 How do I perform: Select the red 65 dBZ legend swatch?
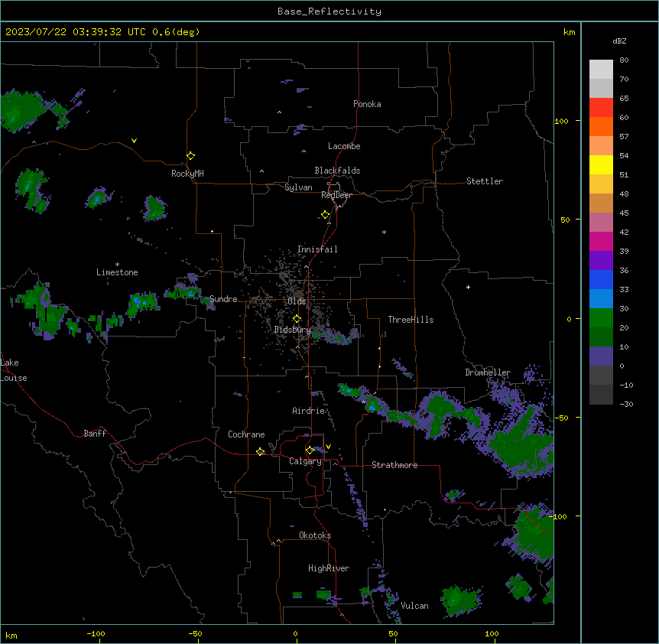tap(601, 108)
